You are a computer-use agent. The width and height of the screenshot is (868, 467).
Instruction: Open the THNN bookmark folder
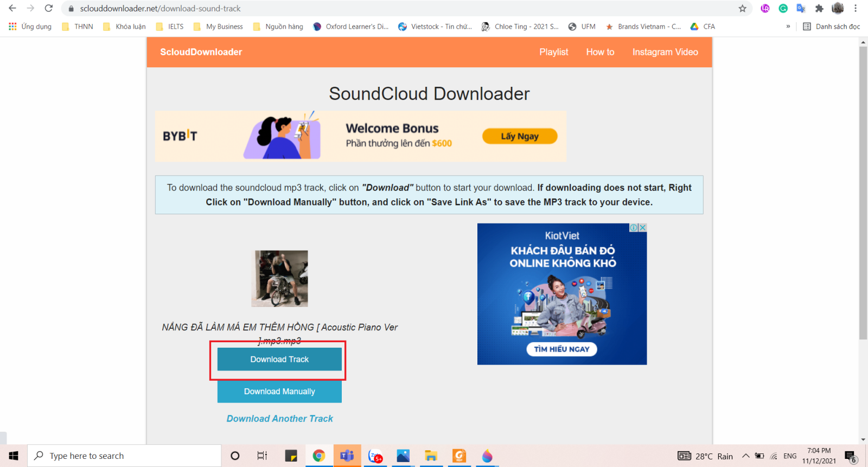click(78, 27)
